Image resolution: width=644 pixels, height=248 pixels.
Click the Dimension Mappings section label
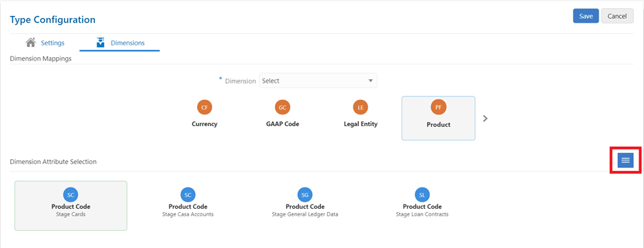(41, 59)
